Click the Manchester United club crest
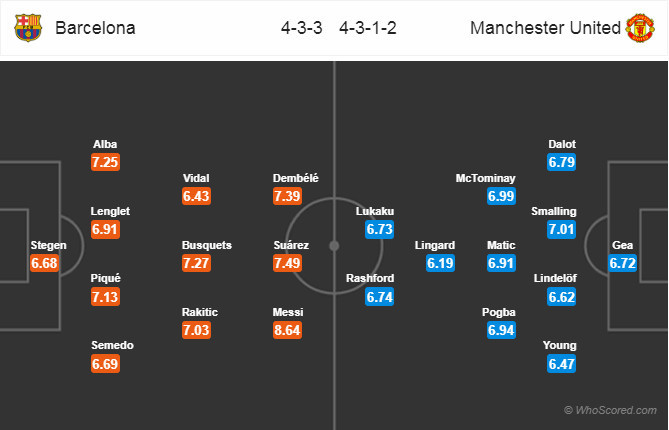The width and height of the screenshot is (669, 430). (x=640, y=27)
